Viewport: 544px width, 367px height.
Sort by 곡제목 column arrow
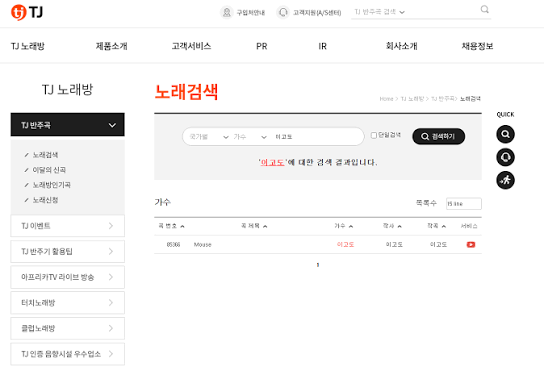[x=265, y=227]
